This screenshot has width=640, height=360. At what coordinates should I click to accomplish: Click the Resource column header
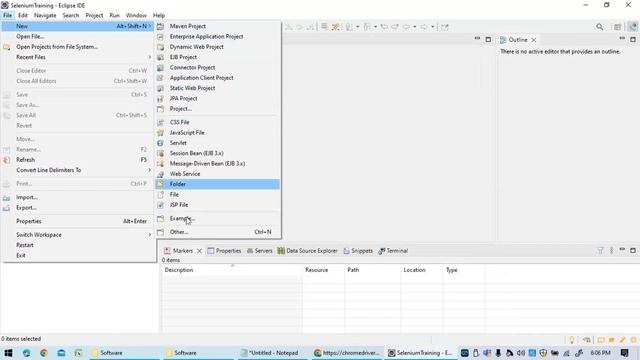coord(323,270)
